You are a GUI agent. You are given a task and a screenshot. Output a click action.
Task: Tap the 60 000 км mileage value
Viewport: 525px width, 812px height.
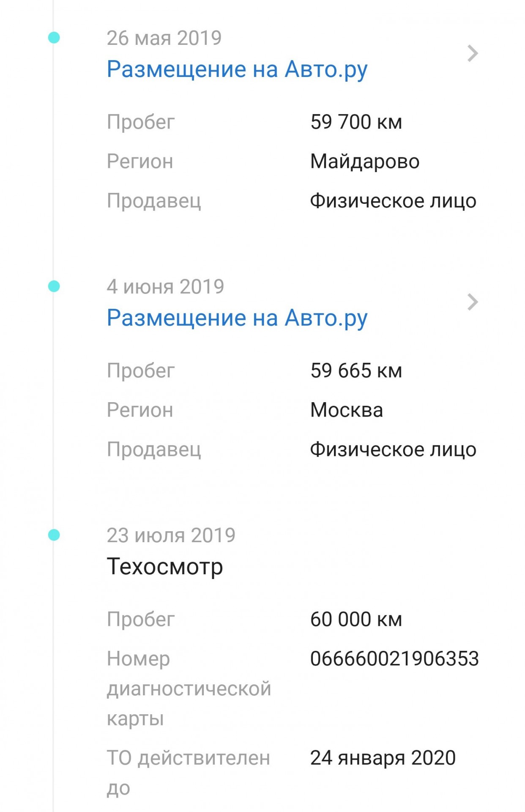point(356,619)
